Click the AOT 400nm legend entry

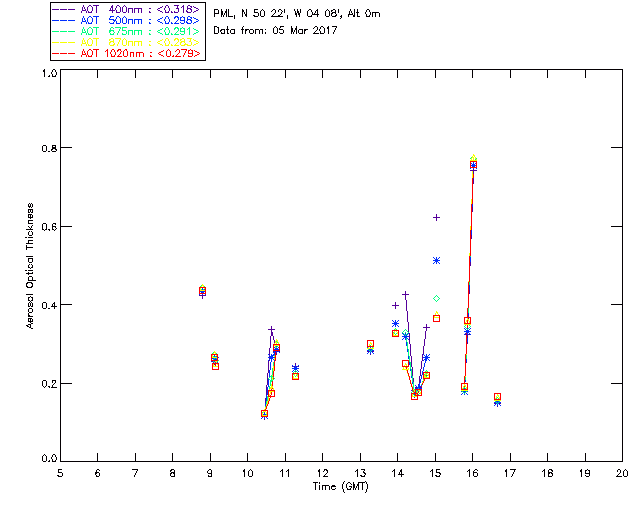(x=127, y=9)
